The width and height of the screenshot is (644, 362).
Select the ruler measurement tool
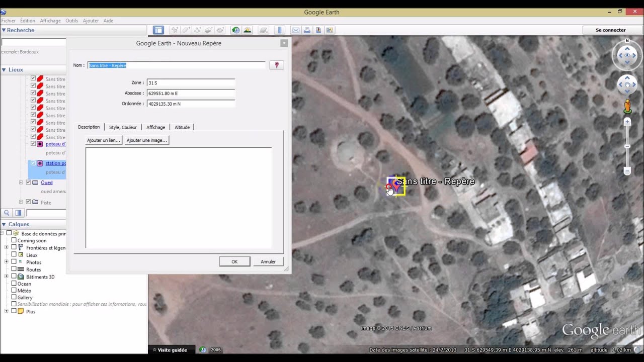point(280,30)
